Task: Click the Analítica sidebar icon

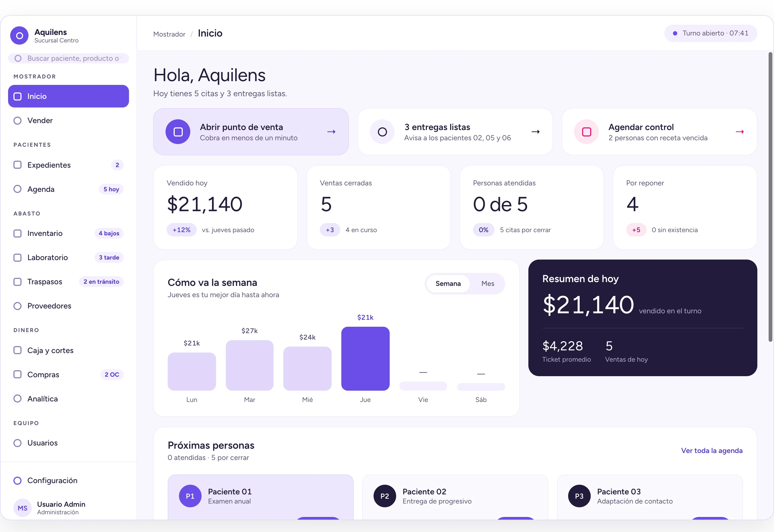Action: pos(17,398)
